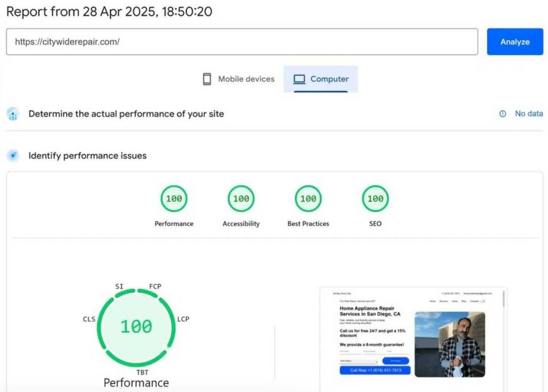
Task: Click the Call Now button in the preview
Action: (x=375, y=370)
